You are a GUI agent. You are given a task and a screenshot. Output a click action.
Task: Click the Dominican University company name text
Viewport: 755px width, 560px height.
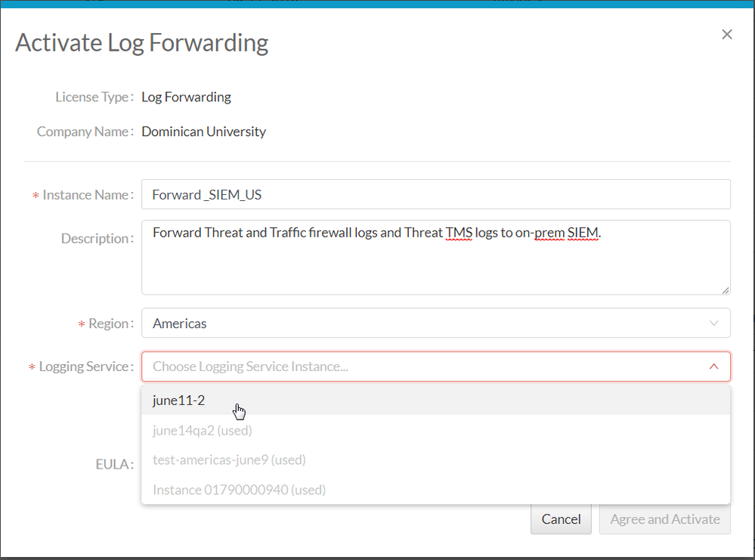[x=204, y=131]
